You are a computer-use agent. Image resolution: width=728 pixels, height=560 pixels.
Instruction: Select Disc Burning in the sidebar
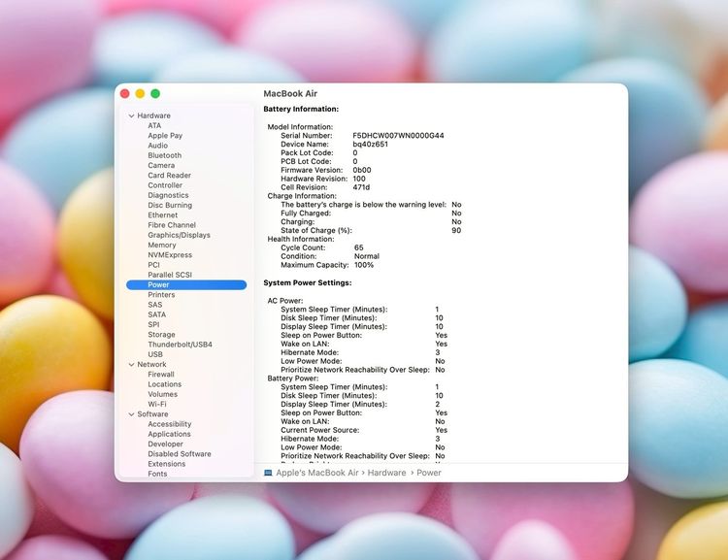tap(170, 205)
